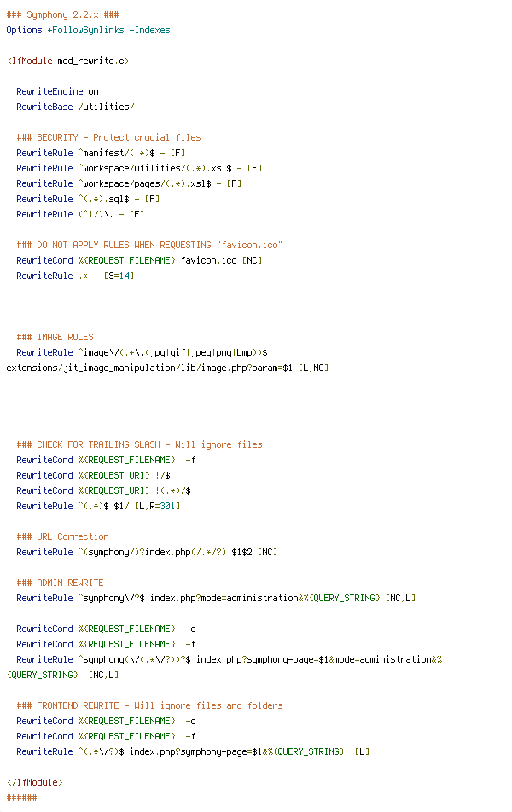
Task: Click the "RewriteRule .* - [S=14]" line
Action: 75,275
